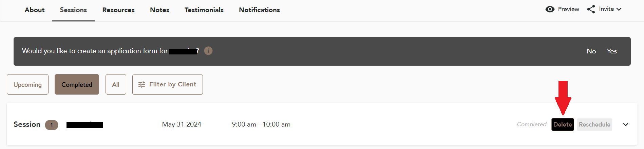Expand the session row details chevron
Image resolution: width=644 pixels, height=149 pixels.
coord(626,125)
